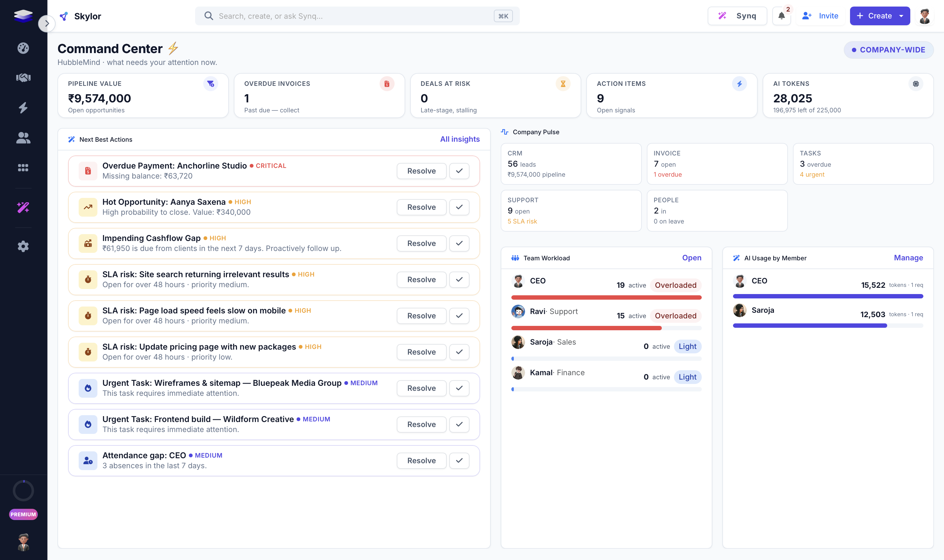Click the Invite button
The height and width of the screenshot is (560, 944).
(x=820, y=16)
